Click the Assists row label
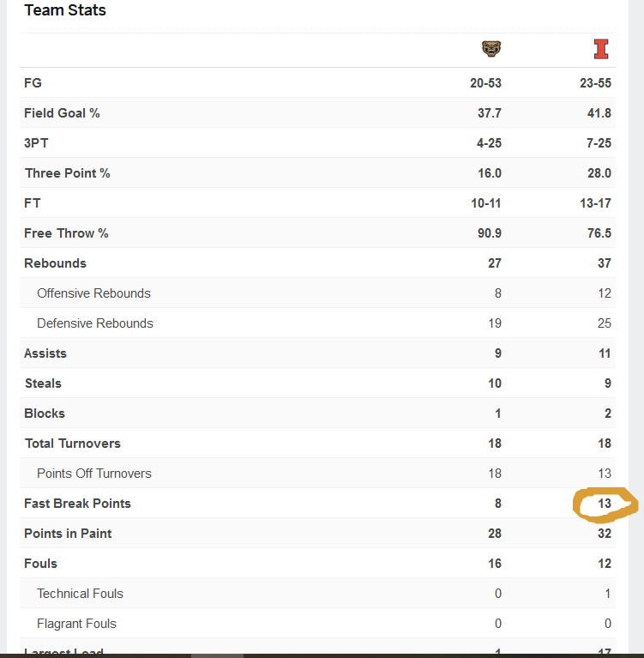This screenshot has width=644, height=658. pos(45,353)
